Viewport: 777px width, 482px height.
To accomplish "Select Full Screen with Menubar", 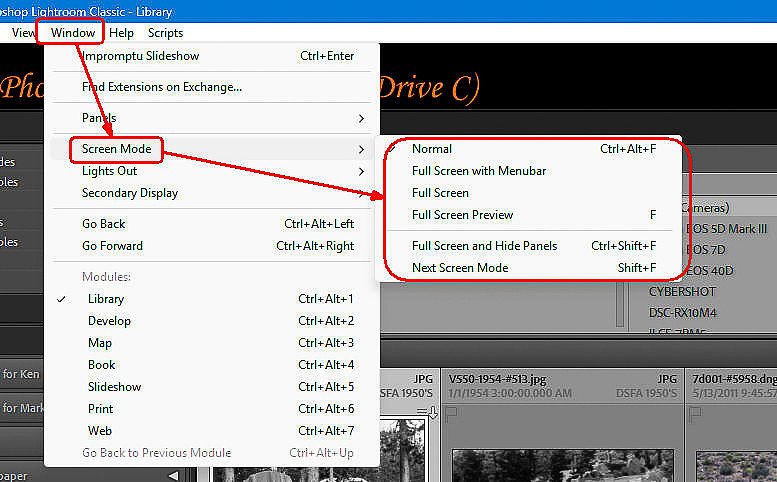I will [528, 171].
